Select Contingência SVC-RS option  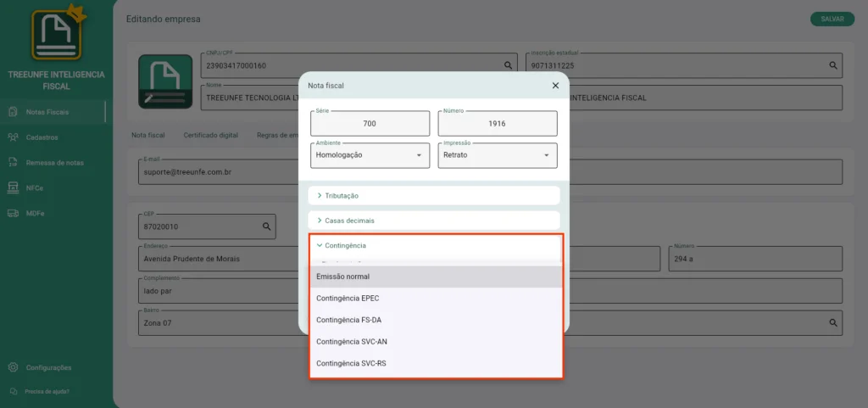[x=436, y=364]
